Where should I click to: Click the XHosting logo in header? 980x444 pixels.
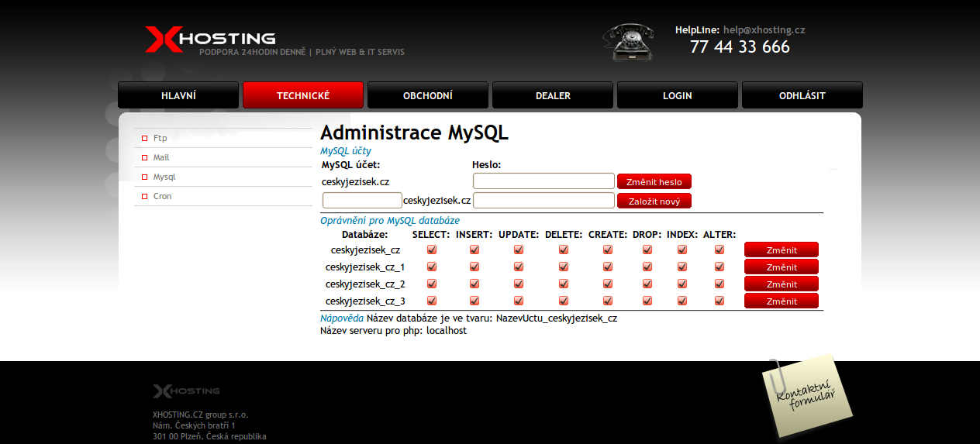[x=210, y=39]
